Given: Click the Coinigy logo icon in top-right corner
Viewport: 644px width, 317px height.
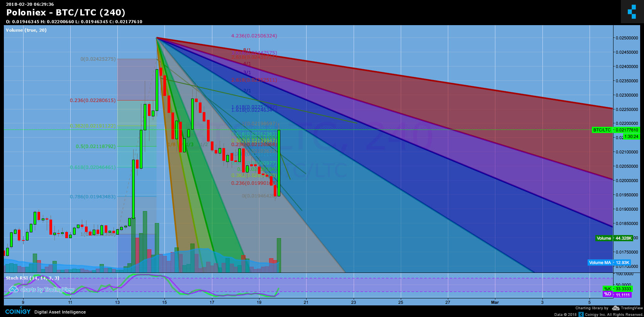Looking at the screenshot, I should point(632,12).
